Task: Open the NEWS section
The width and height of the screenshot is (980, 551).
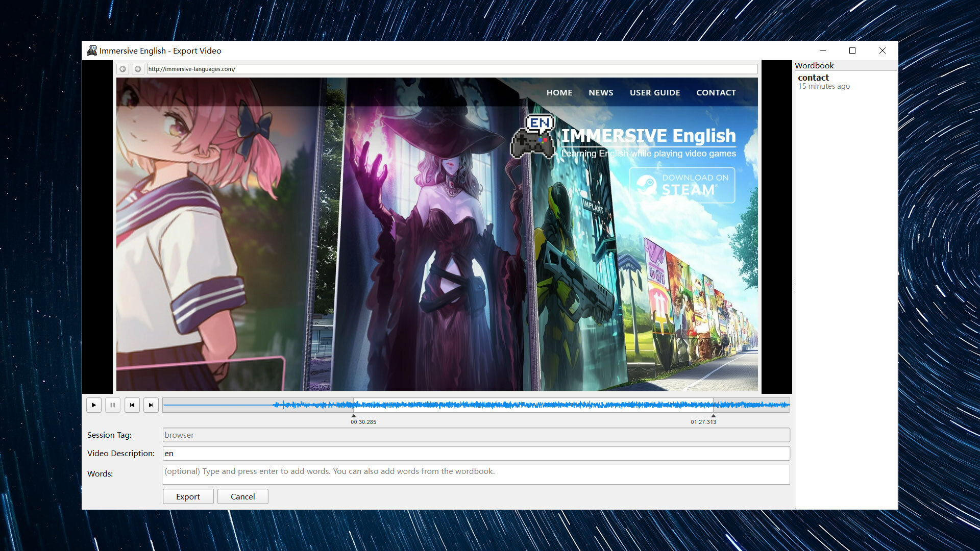Action: pyautogui.click(x=601, y=92)
